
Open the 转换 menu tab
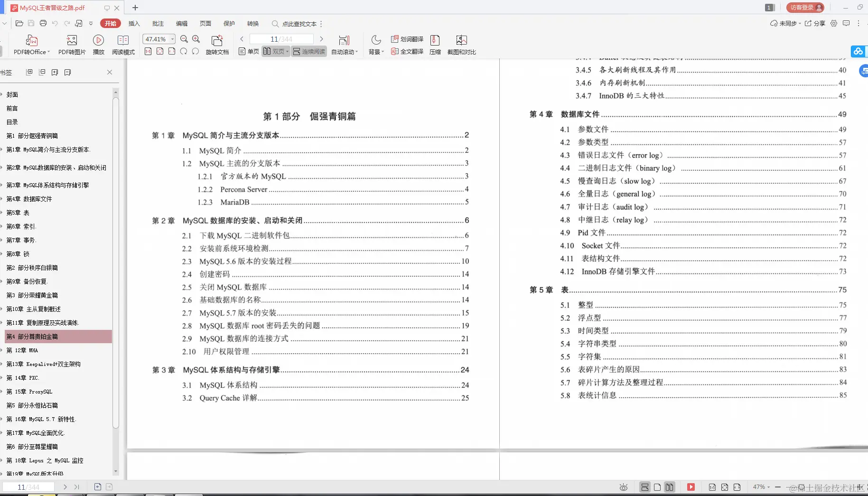[253, 23]
